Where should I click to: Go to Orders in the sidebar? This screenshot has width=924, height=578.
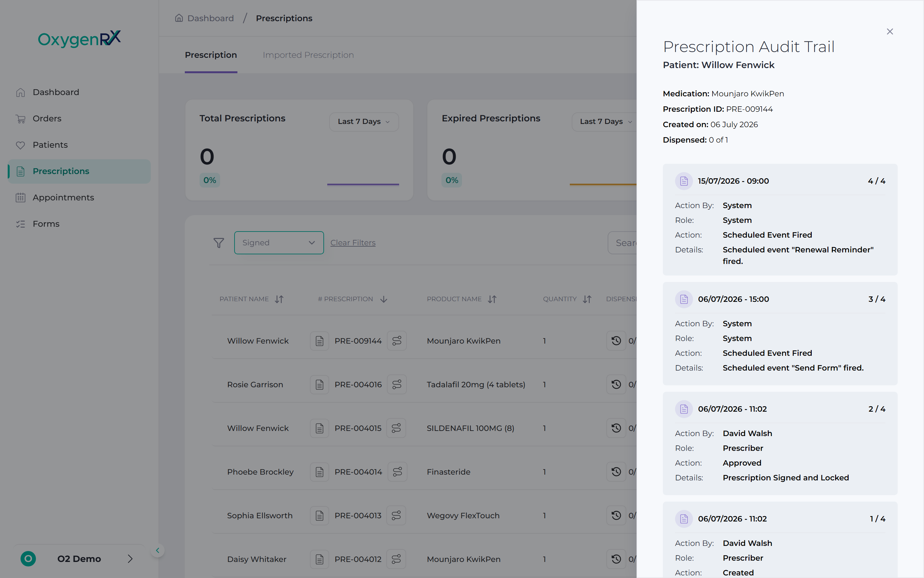point(79,118)
